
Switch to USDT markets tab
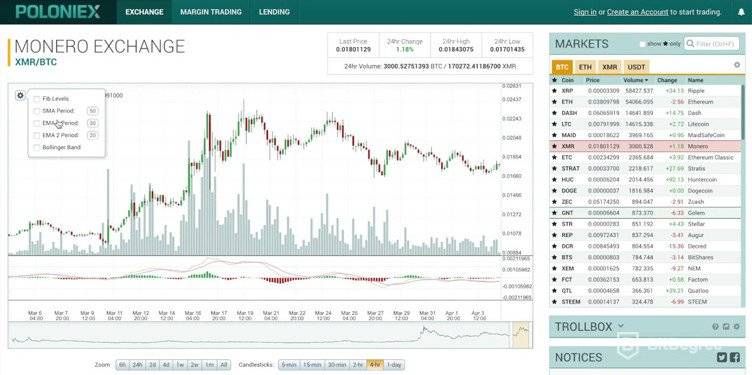[x=636, y=67]
